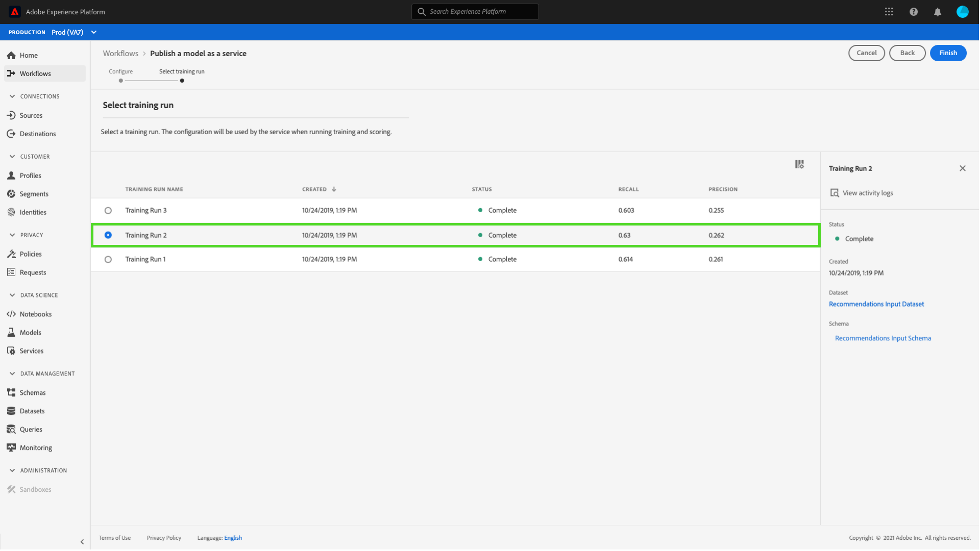The image size is (980, 551).
Task: Select the Training Run 3 radio button
Action: (108, 211)
